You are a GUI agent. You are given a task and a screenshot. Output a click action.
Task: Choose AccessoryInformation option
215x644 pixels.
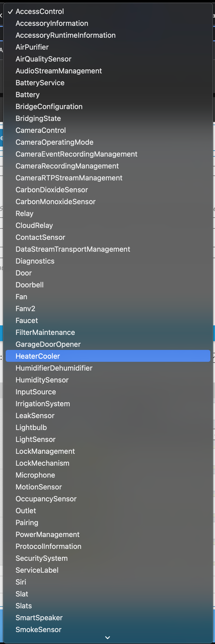(52, 23)
